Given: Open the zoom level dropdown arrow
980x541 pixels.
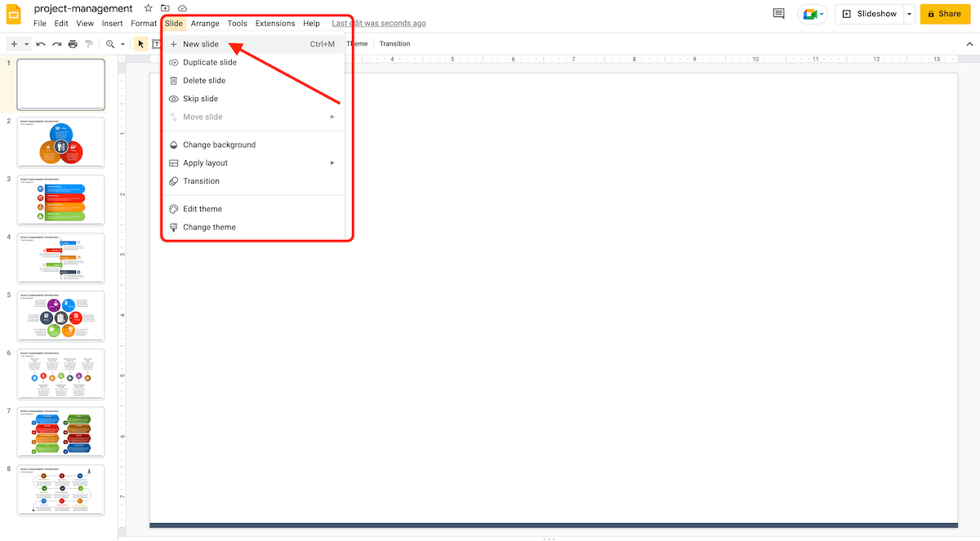Looking at the screenshot, I should point(122,44).
